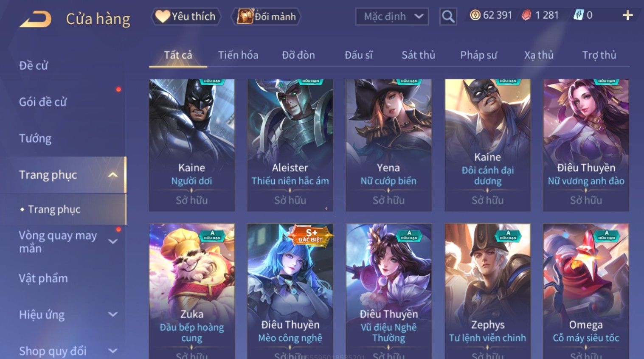Select Điêu Thuyền Mèo công nghệ skin
The width and height of the screenshot is (644, 359).
(290, 291)
